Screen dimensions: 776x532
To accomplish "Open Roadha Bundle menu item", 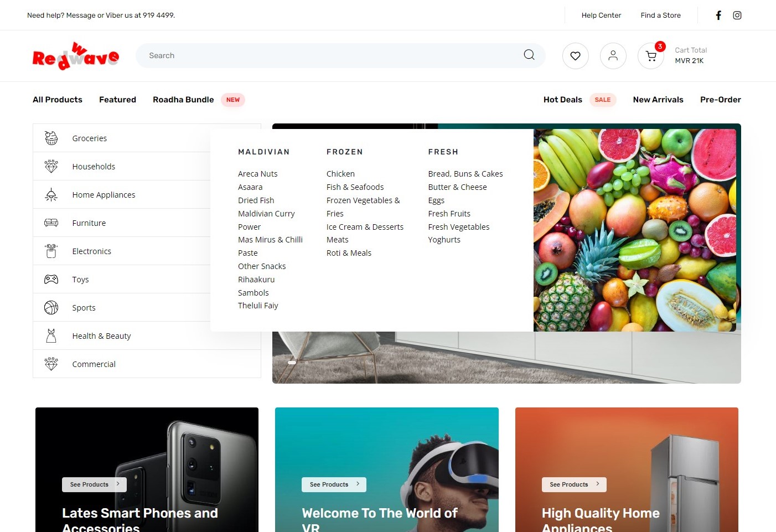I will 183,100.
